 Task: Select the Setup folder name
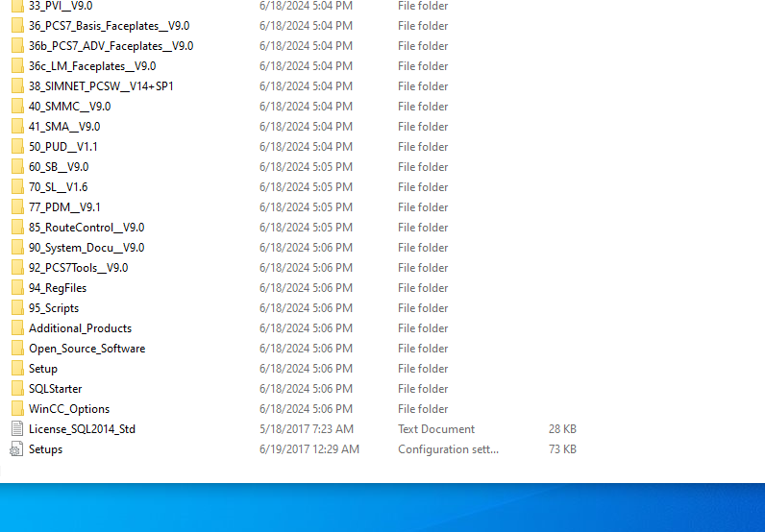coord(43,368)
